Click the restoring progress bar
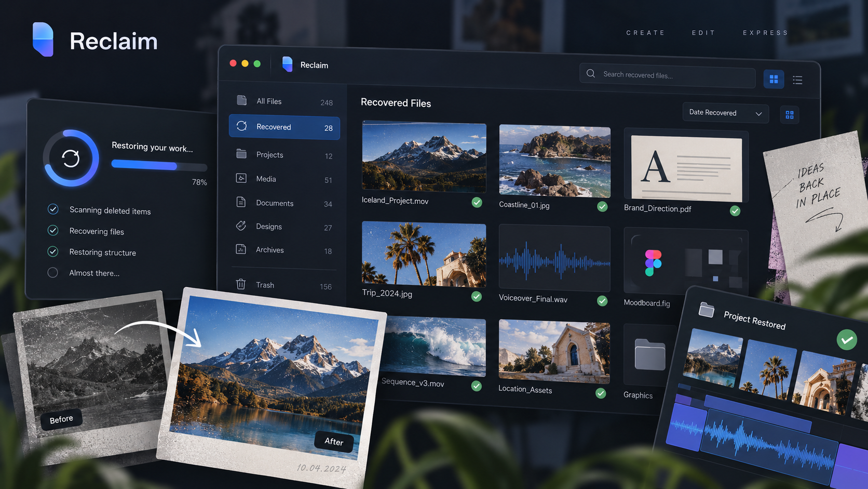Viewport: 868px width, 489px height. click(x=159, y=166)
